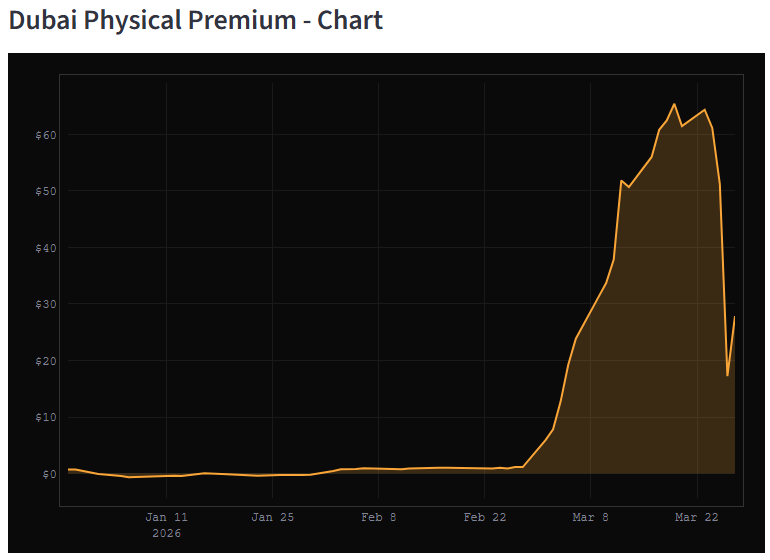The width and height of the screenshot is (770, 560).
Task: Click the sharp dip low point near $17
Action: click(x=727, y=376)
